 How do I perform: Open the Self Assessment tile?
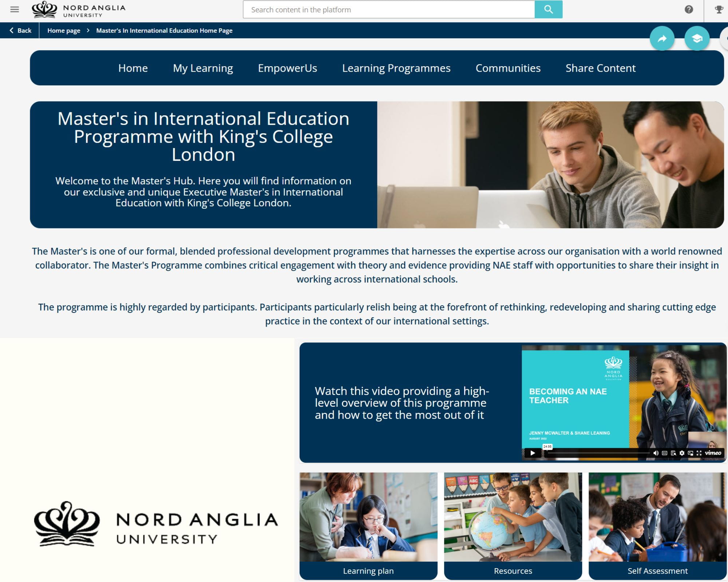(x=657, y=526)
